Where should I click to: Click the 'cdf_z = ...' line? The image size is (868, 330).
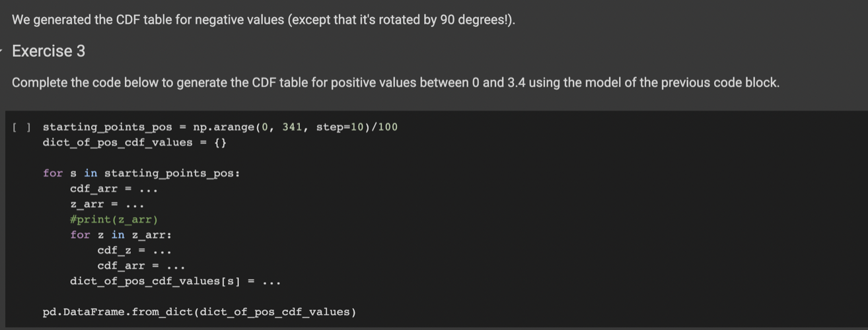tap(135, 251)
